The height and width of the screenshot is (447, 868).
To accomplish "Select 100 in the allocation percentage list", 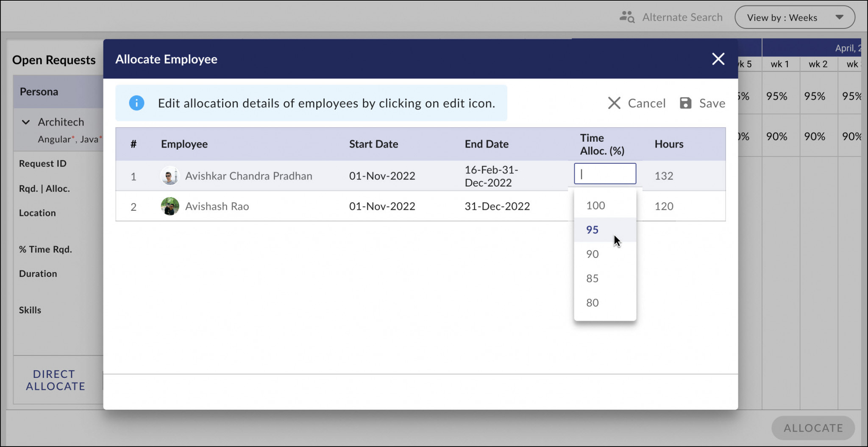I will point(595,205).
